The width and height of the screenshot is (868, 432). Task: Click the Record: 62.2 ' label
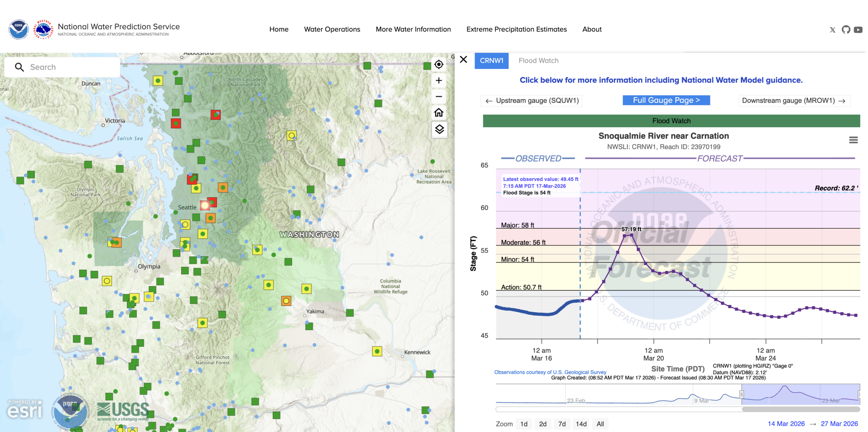coord(836,188)
